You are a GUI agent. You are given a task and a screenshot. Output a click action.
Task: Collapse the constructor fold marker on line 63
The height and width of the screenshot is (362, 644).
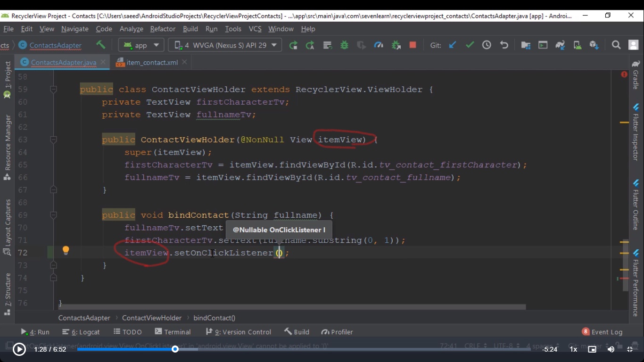pos(54,140)
